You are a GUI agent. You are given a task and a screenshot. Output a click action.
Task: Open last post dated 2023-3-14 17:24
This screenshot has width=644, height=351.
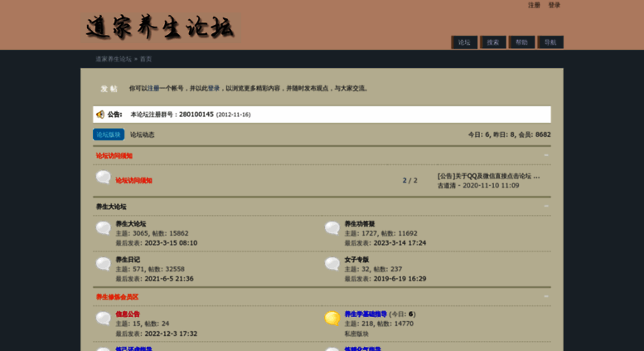399,243
